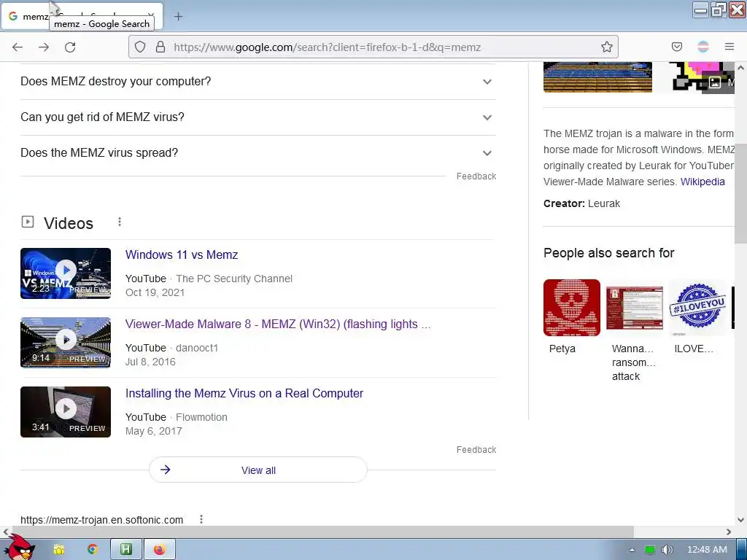The width and height of the screenshot is (747, 560).
Task: Open the Firefox hamburger menu
Action: 729,47
